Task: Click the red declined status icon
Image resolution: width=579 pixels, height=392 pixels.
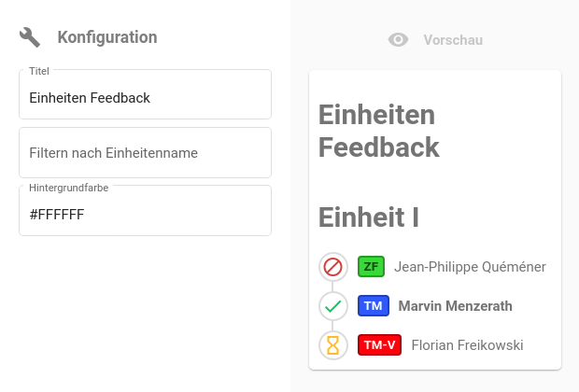Action: click(332, 267)
